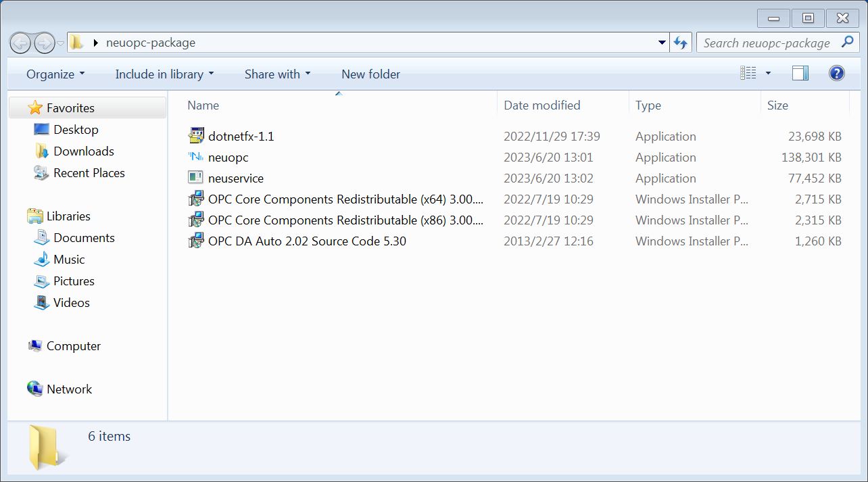Navigate back using the back arrow

(20, 42)
